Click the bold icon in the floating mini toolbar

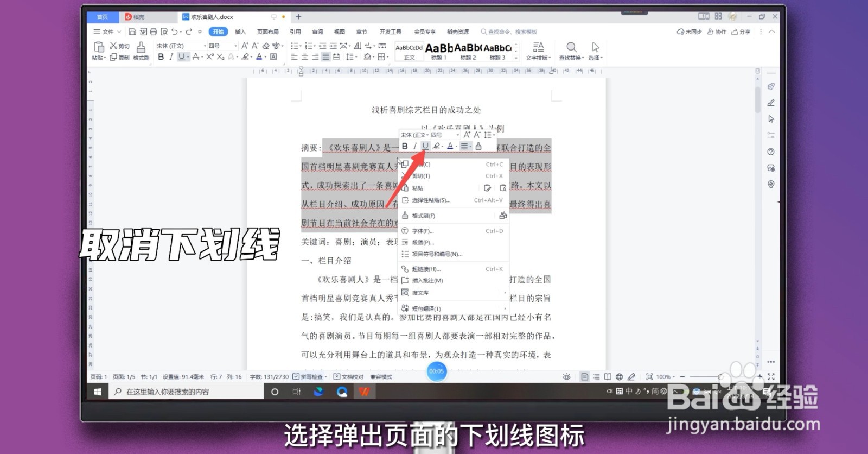405,146
